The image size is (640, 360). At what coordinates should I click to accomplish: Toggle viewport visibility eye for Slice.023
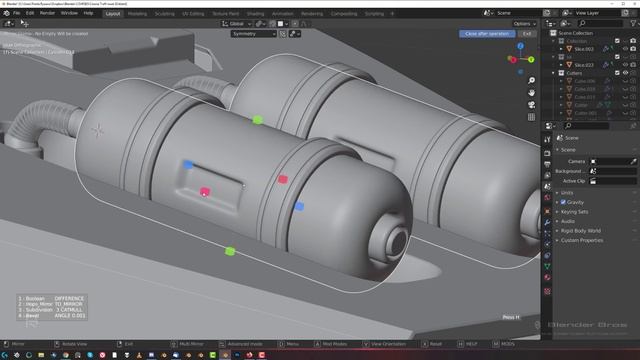(625, 65)
